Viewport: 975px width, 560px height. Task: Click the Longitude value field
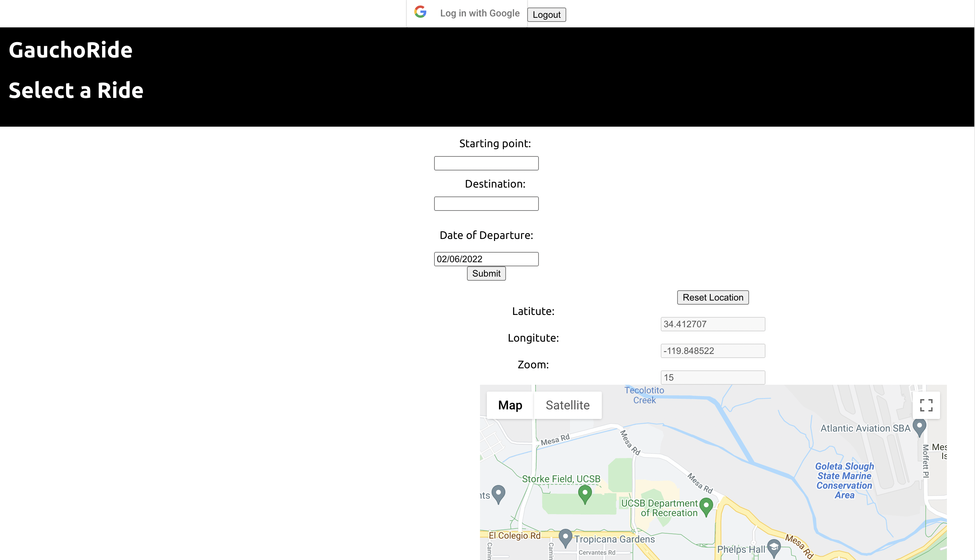pyautogui.click(x=713, y=351)
